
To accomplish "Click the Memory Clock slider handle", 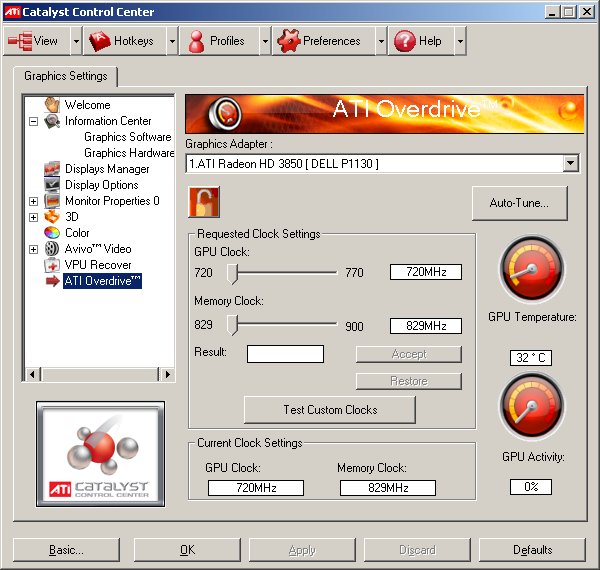I will pyautogui.click(x=232, y=325).
